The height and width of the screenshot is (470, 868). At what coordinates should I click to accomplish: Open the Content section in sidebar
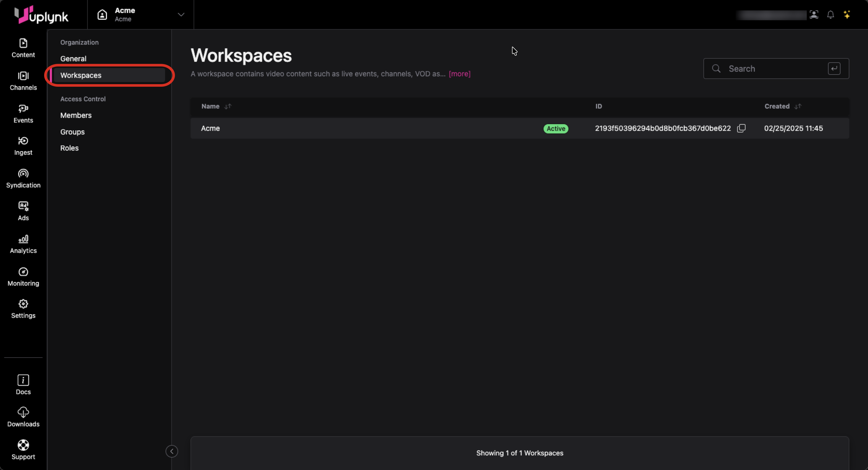23,48
